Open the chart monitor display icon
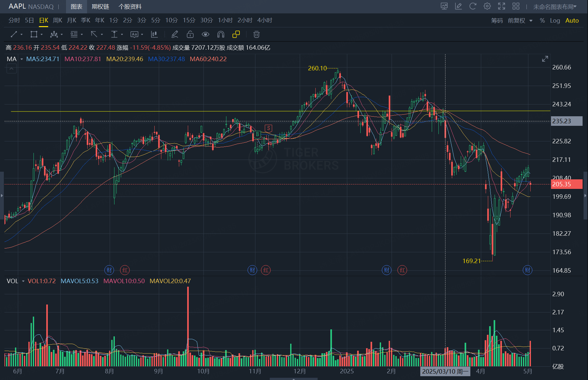The height and width of the screenshot is (380, 588). pos(444,6)
